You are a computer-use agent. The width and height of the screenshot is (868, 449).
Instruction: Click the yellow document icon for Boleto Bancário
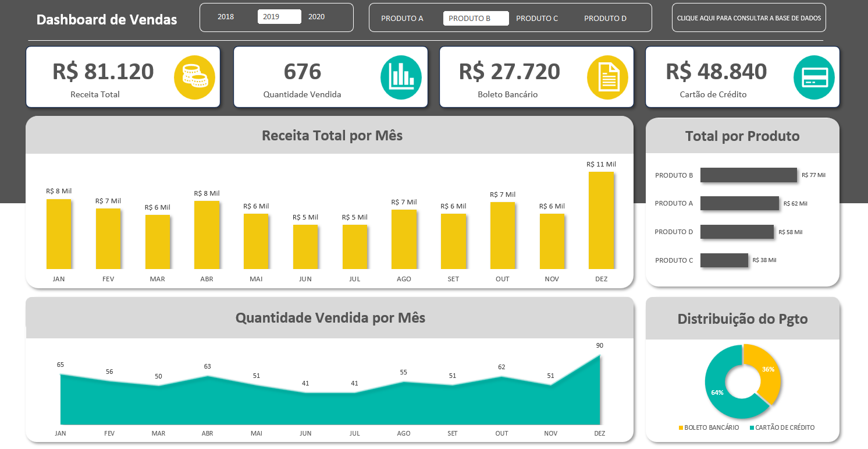pos(607,77)
